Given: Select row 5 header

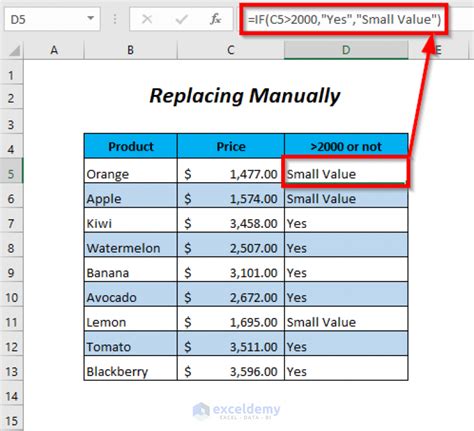Looking at the screenshot, I should [11, 172].
